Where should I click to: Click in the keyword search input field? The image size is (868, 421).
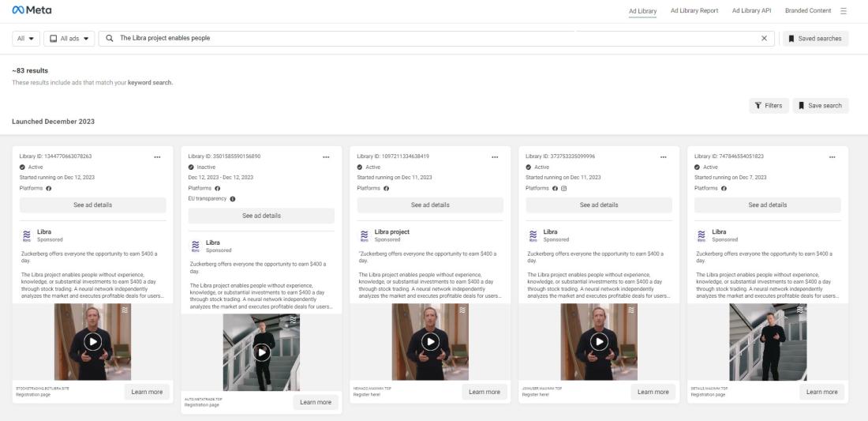click(x=437, y=38)
